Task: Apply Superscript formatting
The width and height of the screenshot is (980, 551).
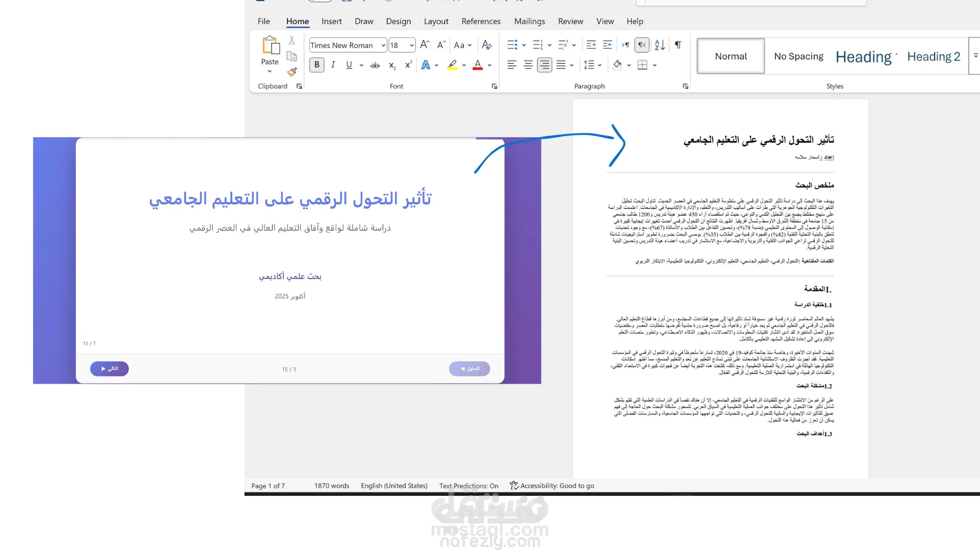Action: (x=408, y=65)
